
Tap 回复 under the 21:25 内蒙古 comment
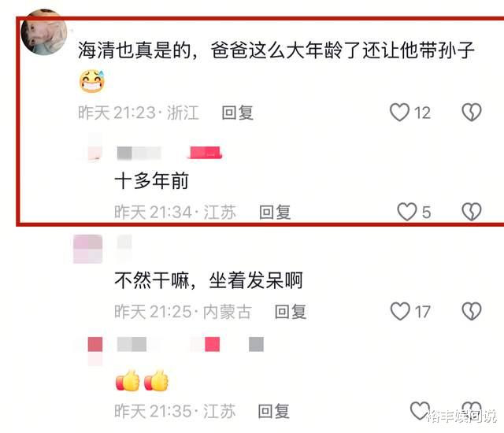coord(291,312)
